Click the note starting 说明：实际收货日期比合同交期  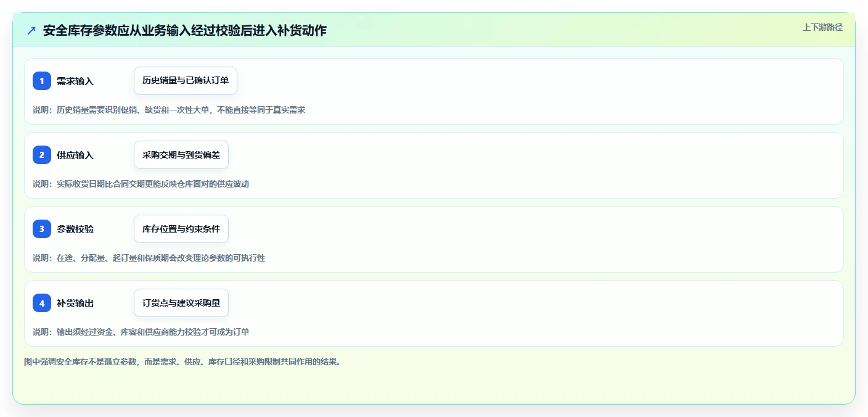coord(141,184)
